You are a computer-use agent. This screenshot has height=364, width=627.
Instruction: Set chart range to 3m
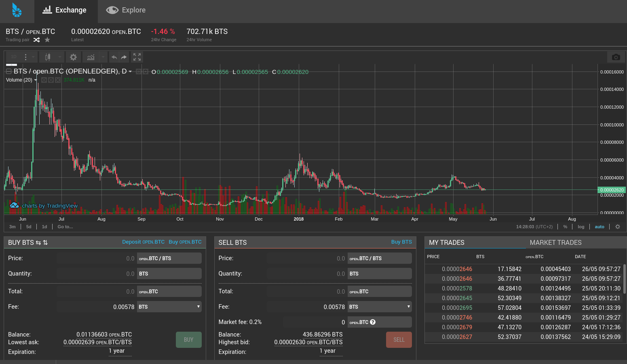[13, 227]
